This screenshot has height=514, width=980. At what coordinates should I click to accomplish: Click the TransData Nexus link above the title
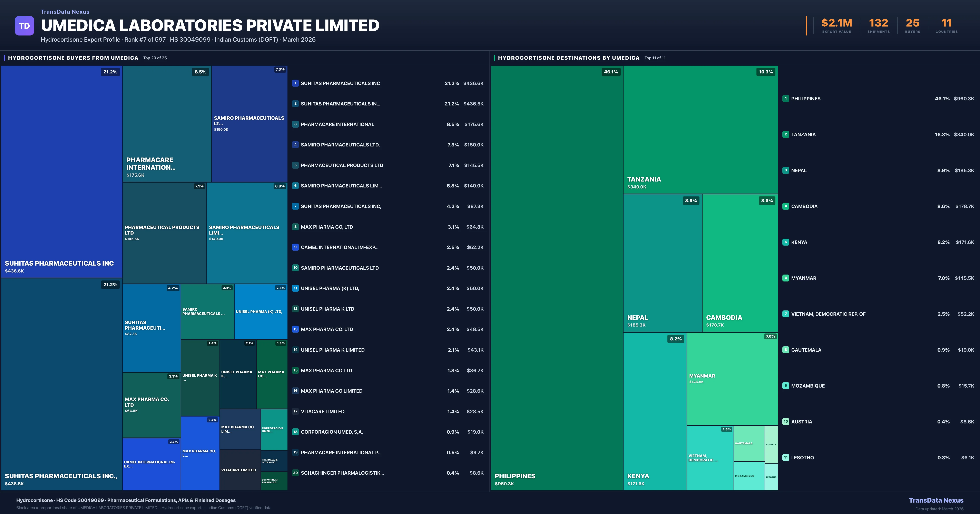click(x=65, y=12)
